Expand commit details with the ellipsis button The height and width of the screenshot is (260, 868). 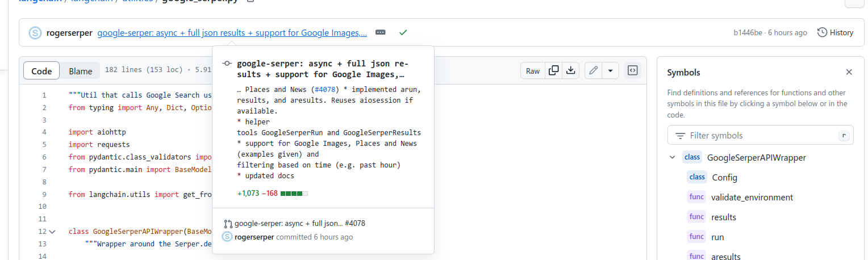[x=381, y=33]
